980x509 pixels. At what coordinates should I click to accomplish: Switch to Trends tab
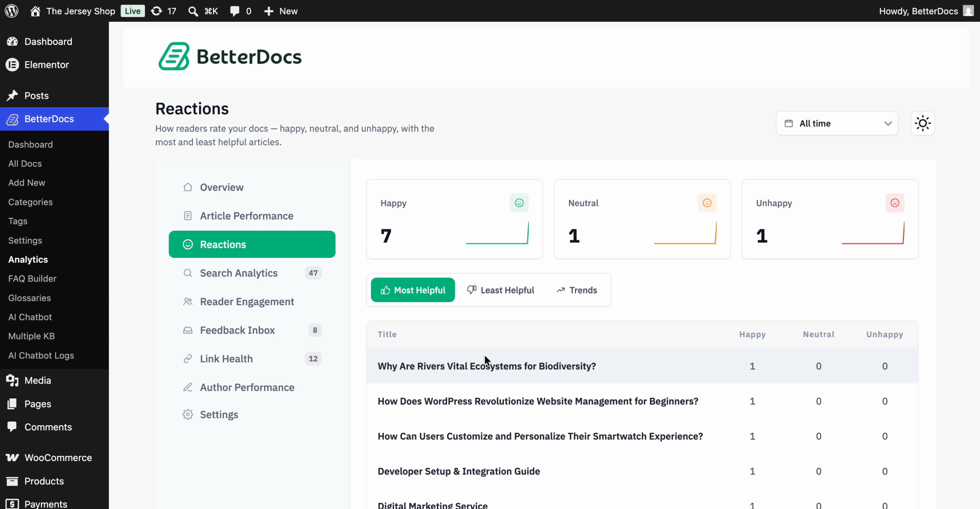click(x=577, y=290)
